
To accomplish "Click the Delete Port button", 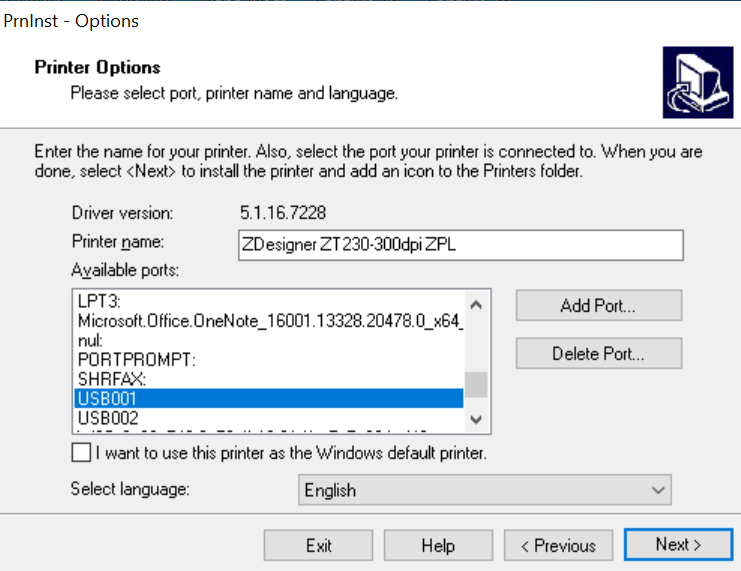I will click(x=598, y=353).
